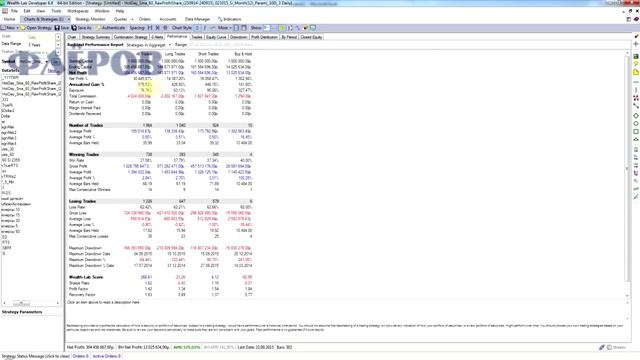Click the Authenticate button

click(x=111, y=28)
